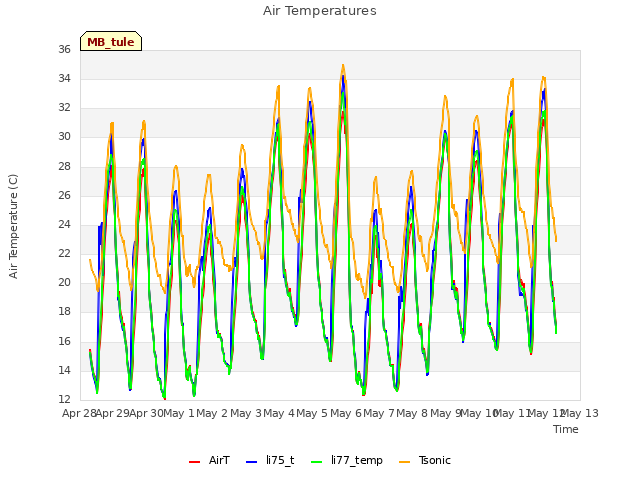Click the 30 y-axis tick label
Image resolution: width=640 pixels, height=480 pixels.
[x=64, y=137]
